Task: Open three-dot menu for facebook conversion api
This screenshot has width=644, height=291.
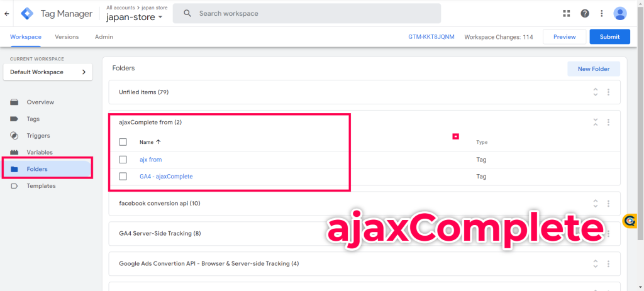Action: pos(608,204)
